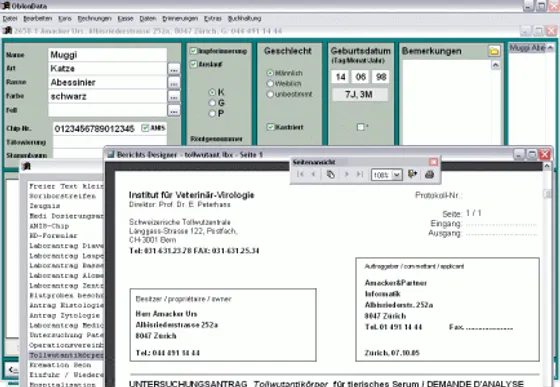
Task: Open the Fell lookup ellipsis button
Action: 174,111
